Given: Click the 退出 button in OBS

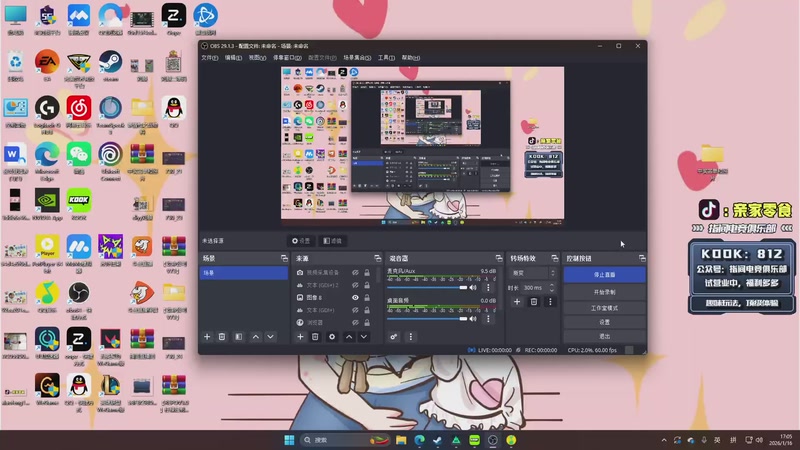Looking at the screenshot, I should tap(605, 336).
